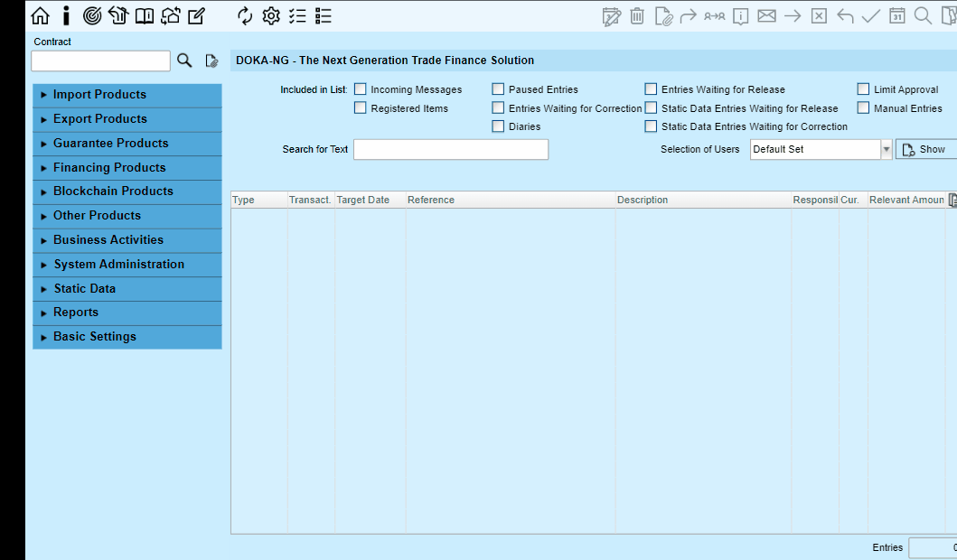Open the book manual icon
Image resolution: width=957 pixels, height=560 pixels.
pos(145,15)
